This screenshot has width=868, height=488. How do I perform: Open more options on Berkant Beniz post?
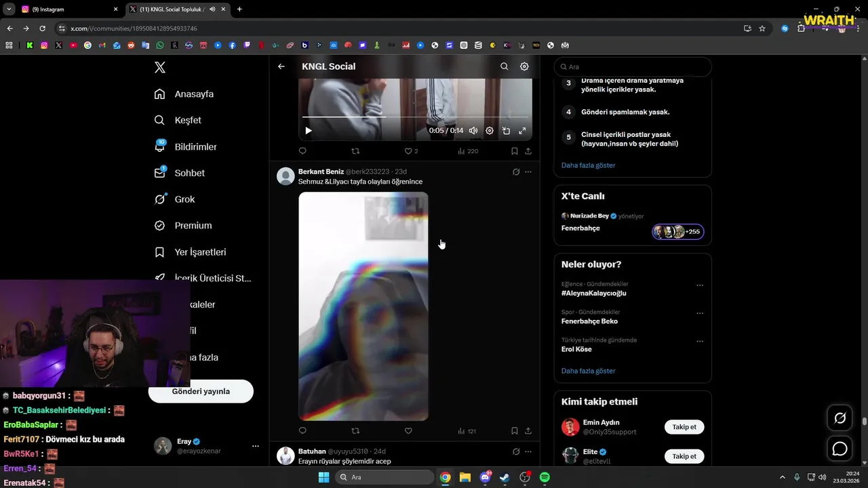(x=528, y=172)
